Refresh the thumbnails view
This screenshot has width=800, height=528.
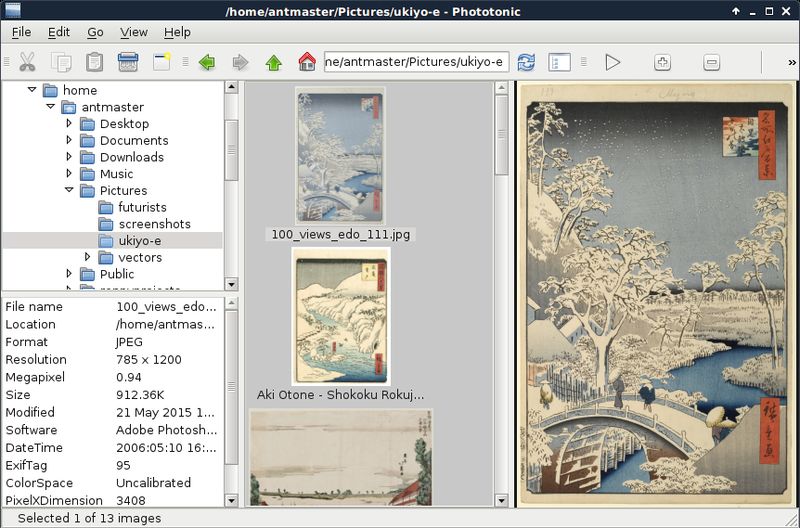pyautogui.click(x=526, y=62)
